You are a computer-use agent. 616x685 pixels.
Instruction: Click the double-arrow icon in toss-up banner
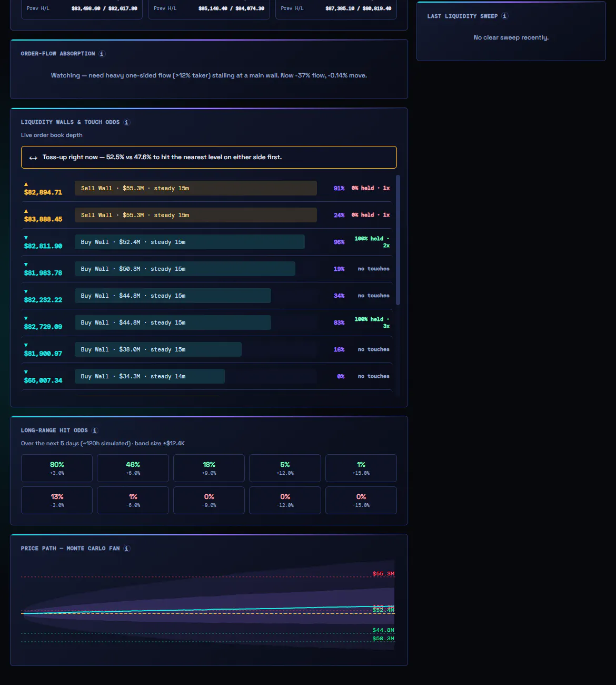coord(33,158)
